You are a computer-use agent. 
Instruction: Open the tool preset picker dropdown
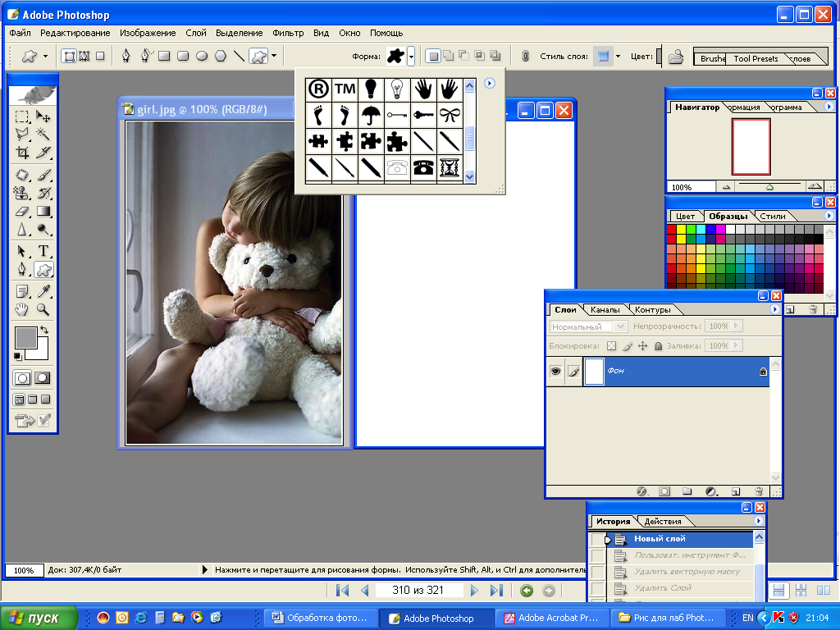[45, 56]
